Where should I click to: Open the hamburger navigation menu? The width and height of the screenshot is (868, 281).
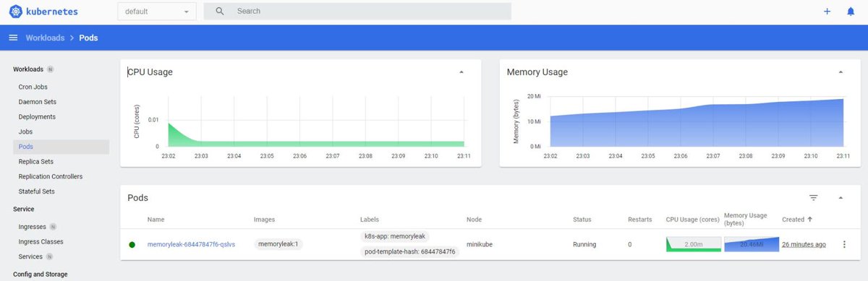click(x=13, y=38)
